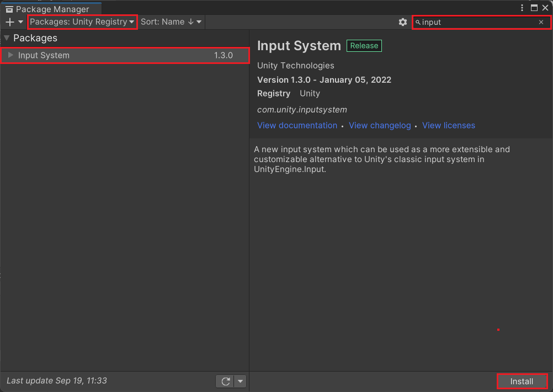Install the Input System package
The width and height of the screenshot is (553, 392).
click(522, 382)
